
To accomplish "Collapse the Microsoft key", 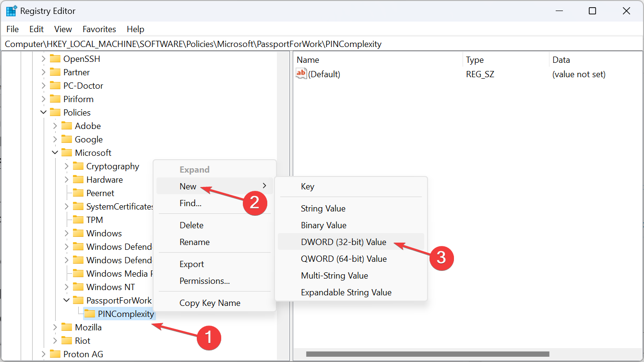I will [x=55, y=153].
